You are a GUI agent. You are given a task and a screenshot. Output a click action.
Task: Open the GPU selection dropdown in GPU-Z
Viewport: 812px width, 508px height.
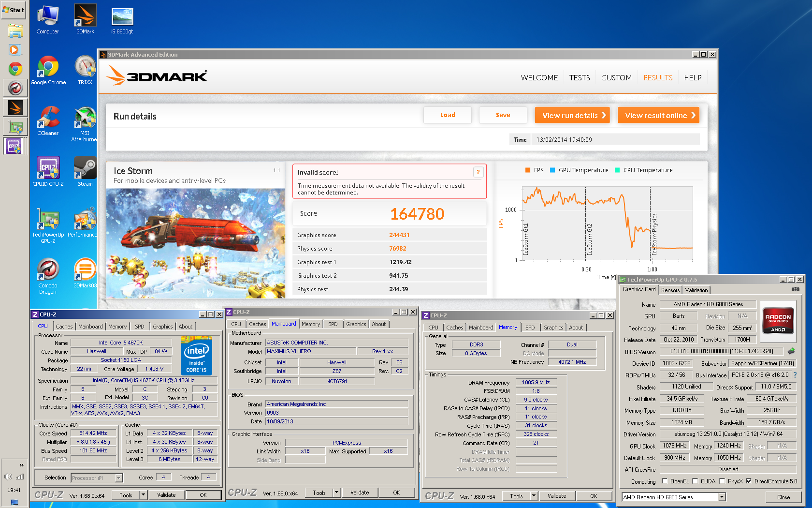pos(722,497)
